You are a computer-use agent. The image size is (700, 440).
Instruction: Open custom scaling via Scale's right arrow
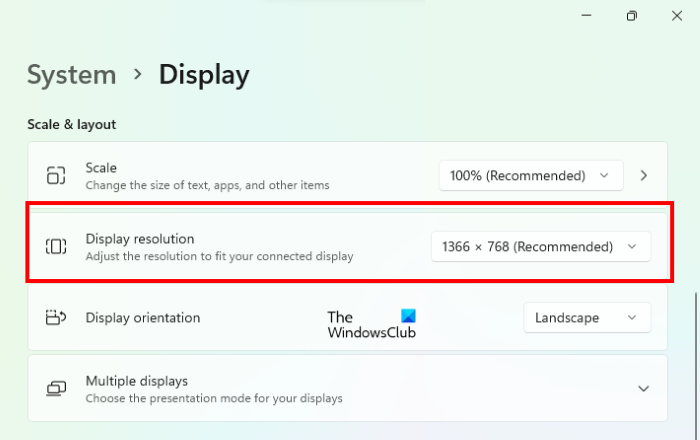point(644,175)
